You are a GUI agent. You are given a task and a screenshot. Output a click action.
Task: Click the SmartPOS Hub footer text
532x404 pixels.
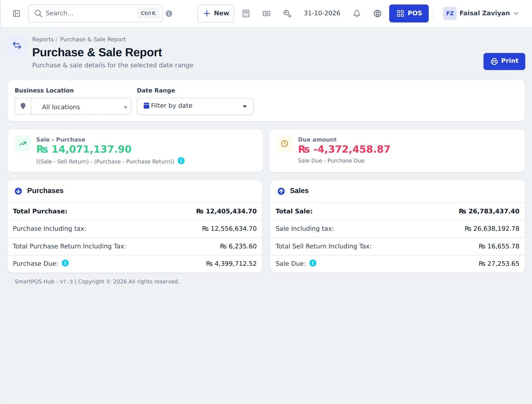point(97,282)
